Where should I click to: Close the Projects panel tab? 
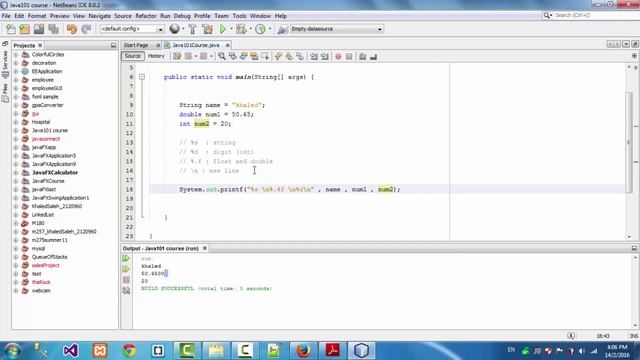click(x=40, y=45)
